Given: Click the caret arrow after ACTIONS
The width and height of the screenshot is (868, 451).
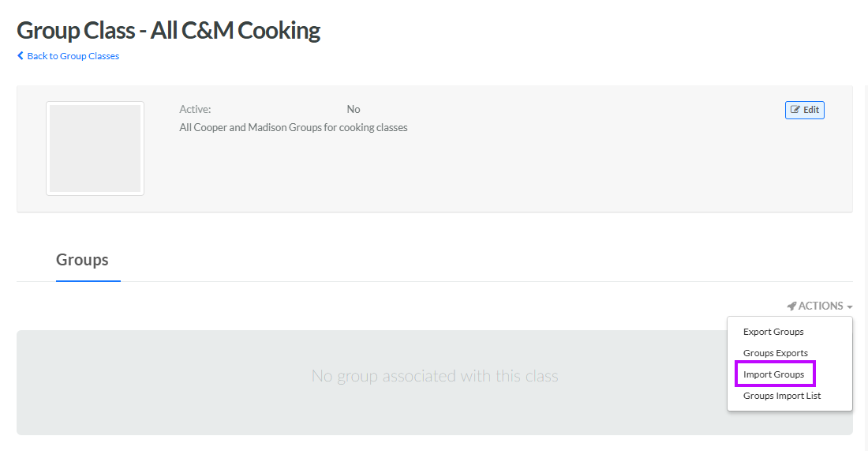Looking at the screenshot, I should point(850,306).
